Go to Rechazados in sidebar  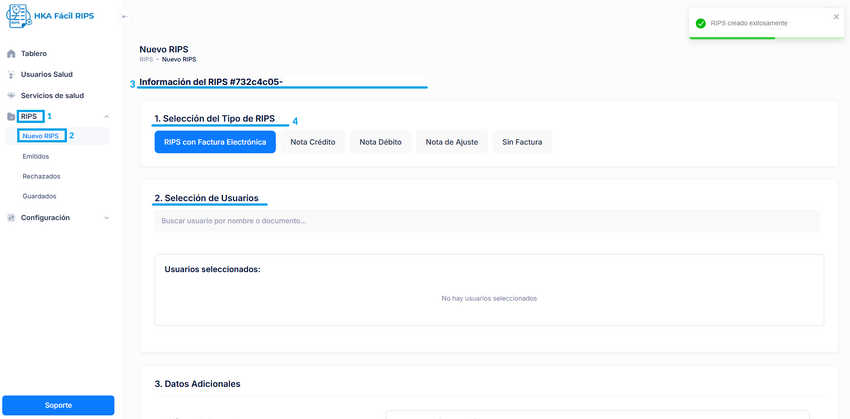[x=41, y=177]
